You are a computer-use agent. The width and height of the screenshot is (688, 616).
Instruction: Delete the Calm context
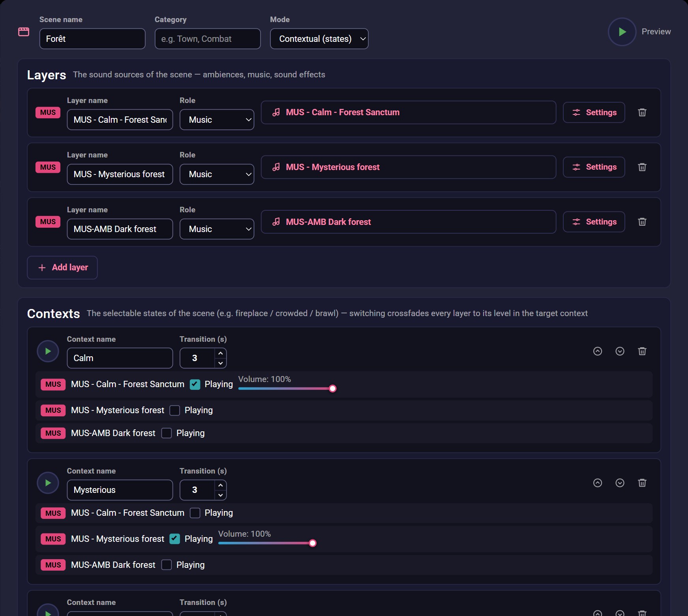(x=642, y=351)
